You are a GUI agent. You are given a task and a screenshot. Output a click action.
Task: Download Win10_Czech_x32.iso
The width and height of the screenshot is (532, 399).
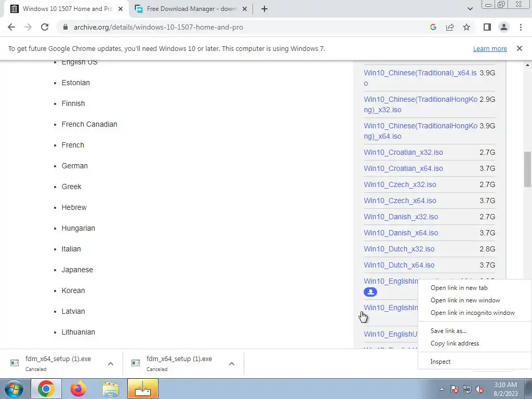pos(400,184)
